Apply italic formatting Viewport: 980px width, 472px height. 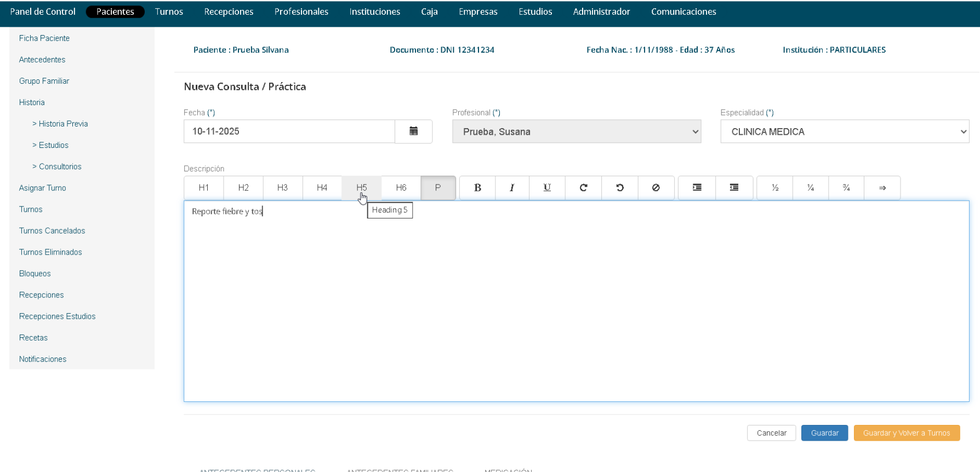point(512,188)
